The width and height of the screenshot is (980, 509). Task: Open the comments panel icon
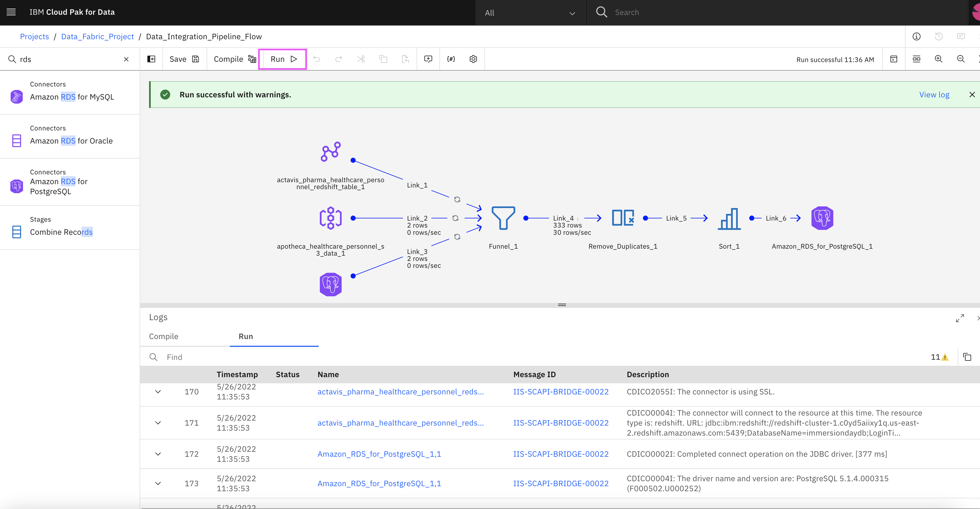961,36
